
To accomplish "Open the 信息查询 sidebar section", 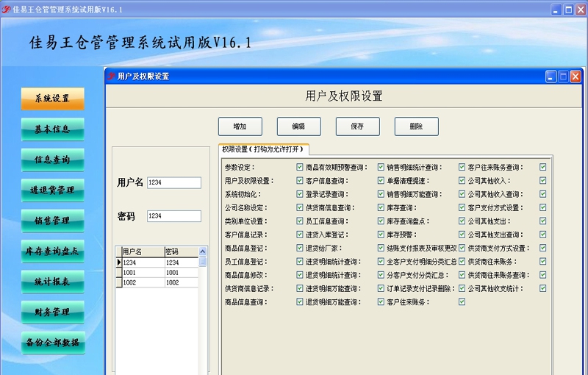I will click(52, 160).
